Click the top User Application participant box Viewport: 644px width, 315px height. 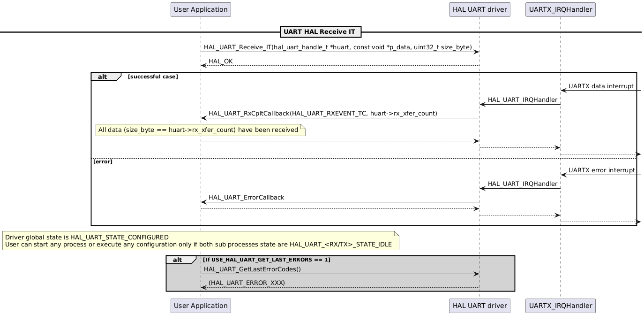click(201, 9)
